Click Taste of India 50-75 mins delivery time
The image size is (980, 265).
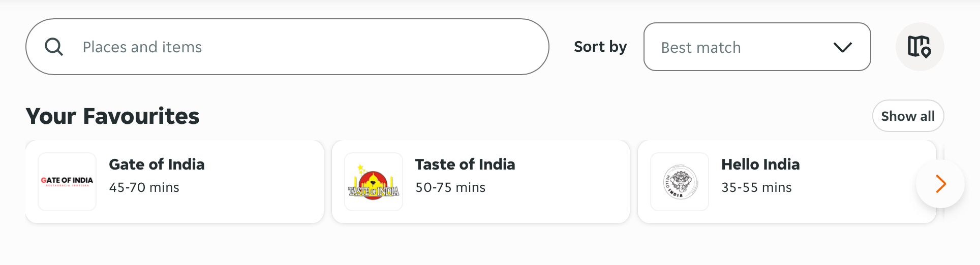tap(450, 187)
